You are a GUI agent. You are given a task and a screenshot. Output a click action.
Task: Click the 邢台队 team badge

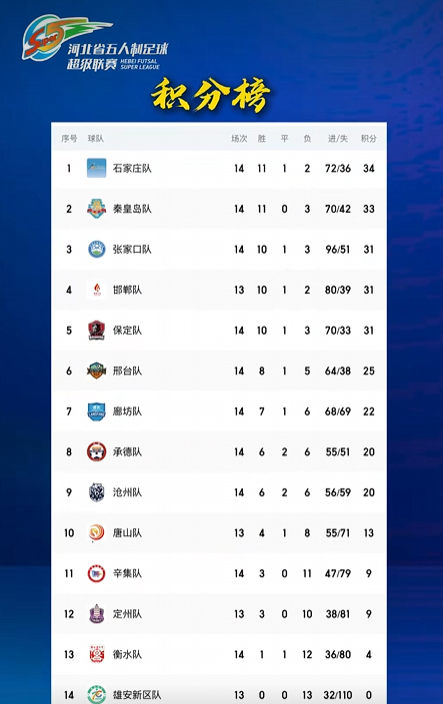point(96,370)
